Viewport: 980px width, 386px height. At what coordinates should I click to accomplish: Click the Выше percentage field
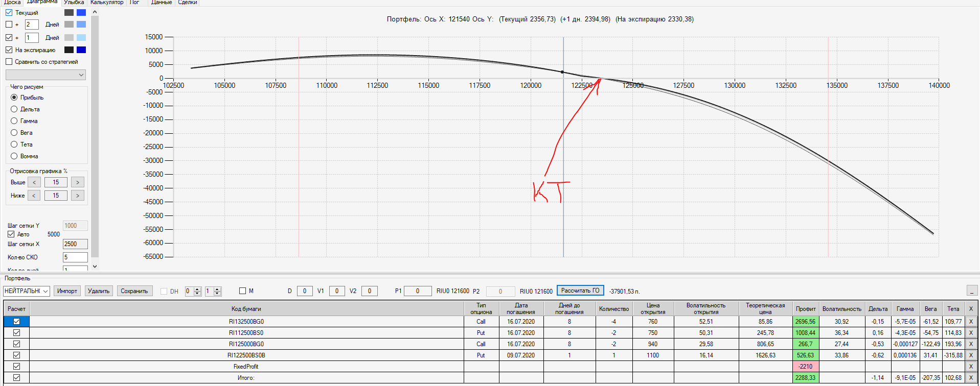[x=56, y=182]
